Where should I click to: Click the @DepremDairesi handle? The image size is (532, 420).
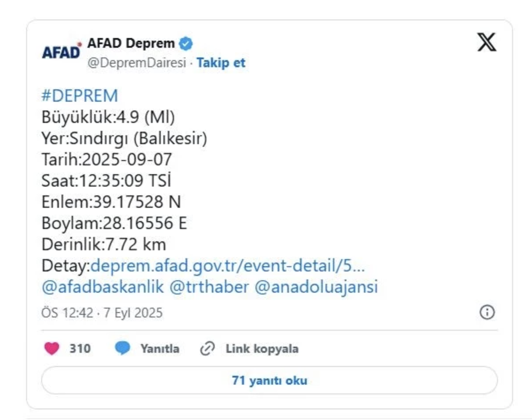click(136, 63)
